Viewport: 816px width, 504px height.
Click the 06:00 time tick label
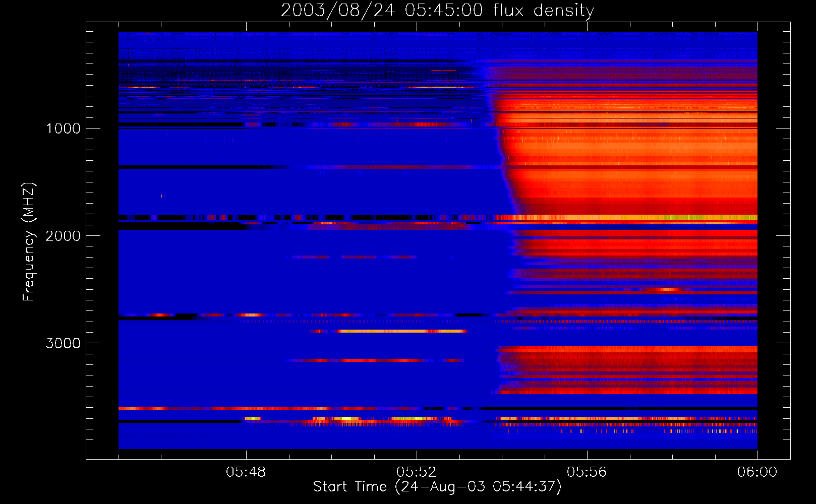point(757,472)
